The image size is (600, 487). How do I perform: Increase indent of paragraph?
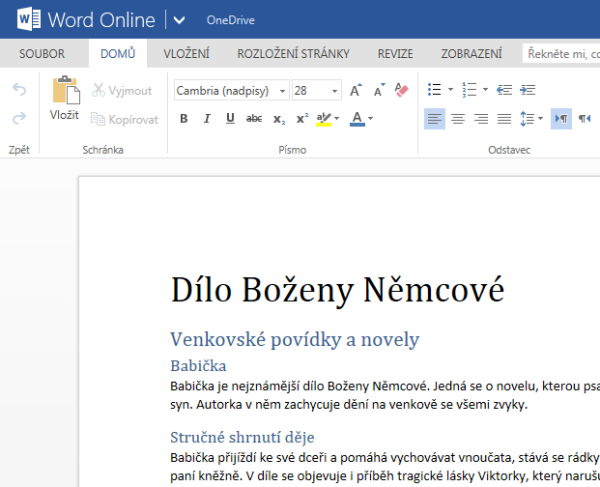(527, 90)
